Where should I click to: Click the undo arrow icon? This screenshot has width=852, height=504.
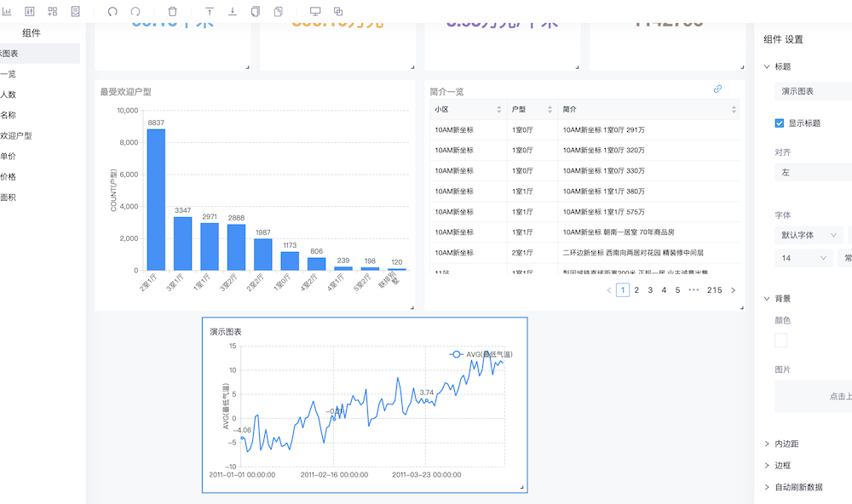click(x=112, y=12)
